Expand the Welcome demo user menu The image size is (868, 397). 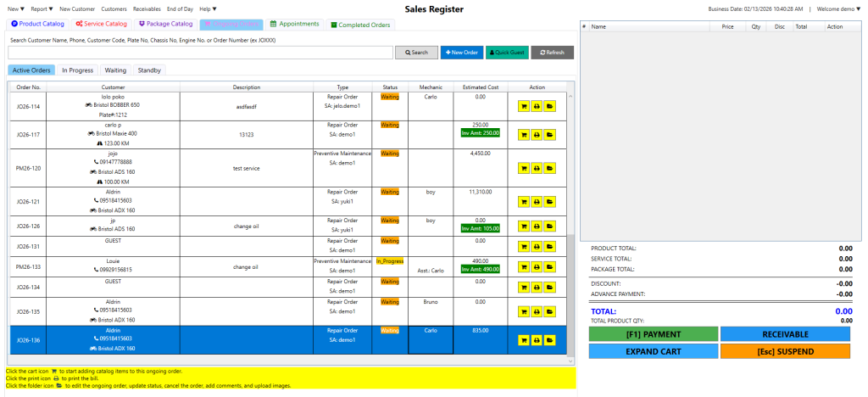[832, 8]
